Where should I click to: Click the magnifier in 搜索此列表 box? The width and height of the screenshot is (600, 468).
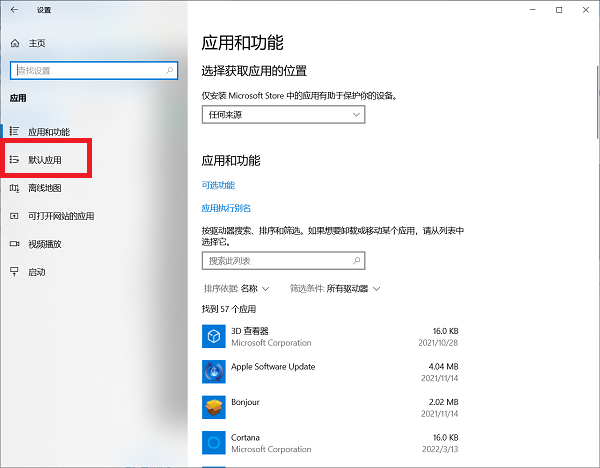(x=356, y=261)
